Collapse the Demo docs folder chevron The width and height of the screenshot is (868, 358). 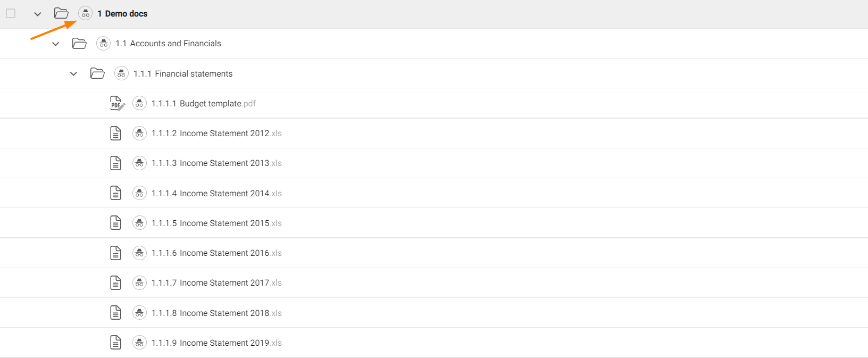37,14
